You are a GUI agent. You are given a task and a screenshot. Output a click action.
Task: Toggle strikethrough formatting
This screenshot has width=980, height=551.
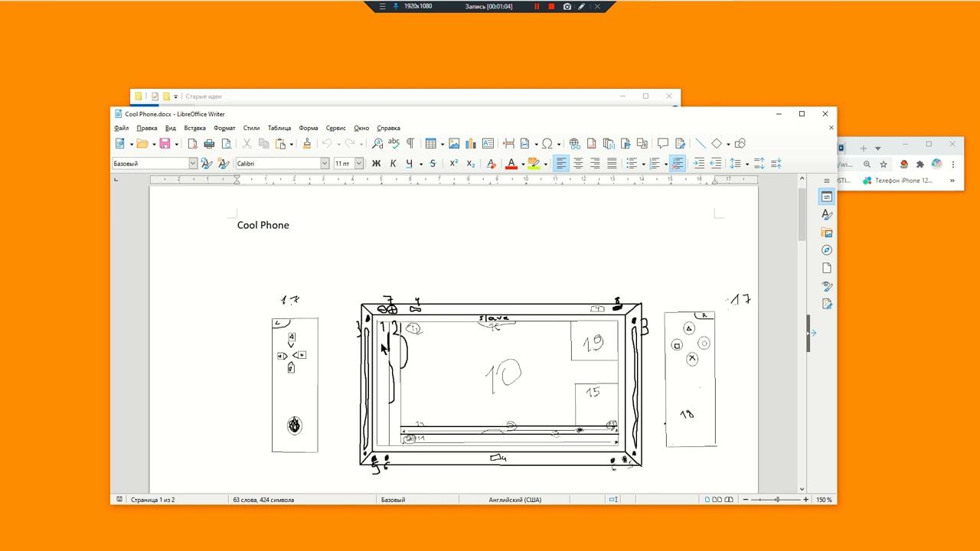click(x=433, y=164)
